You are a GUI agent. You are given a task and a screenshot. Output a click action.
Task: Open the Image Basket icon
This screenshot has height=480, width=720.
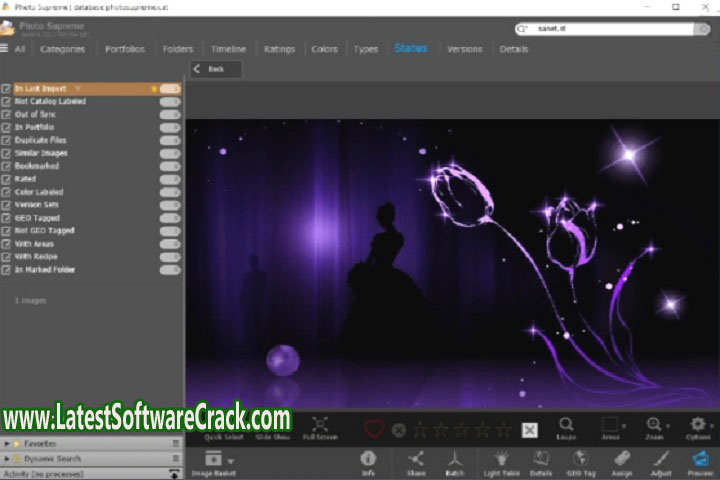[x=213, y=458]
